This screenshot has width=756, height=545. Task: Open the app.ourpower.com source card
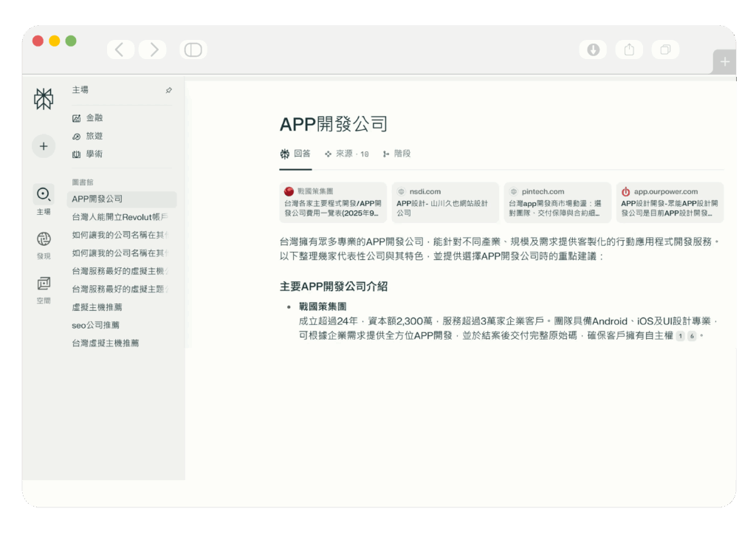[x=670, y=202]
